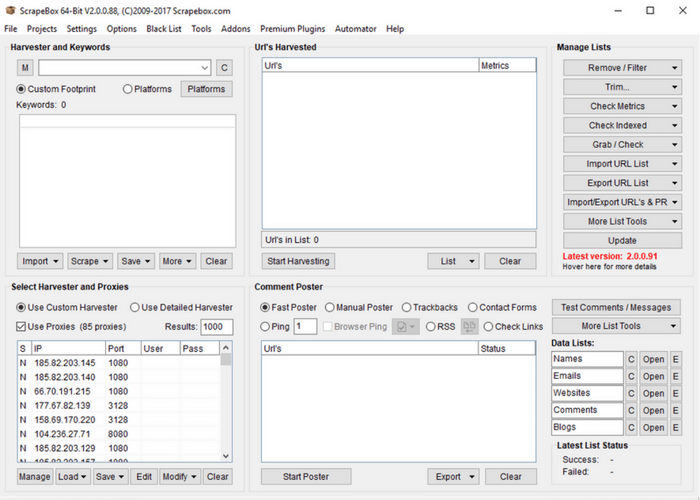Open the Black List menu
This screenshot has height=500, width=700.
tap(164, 29)
